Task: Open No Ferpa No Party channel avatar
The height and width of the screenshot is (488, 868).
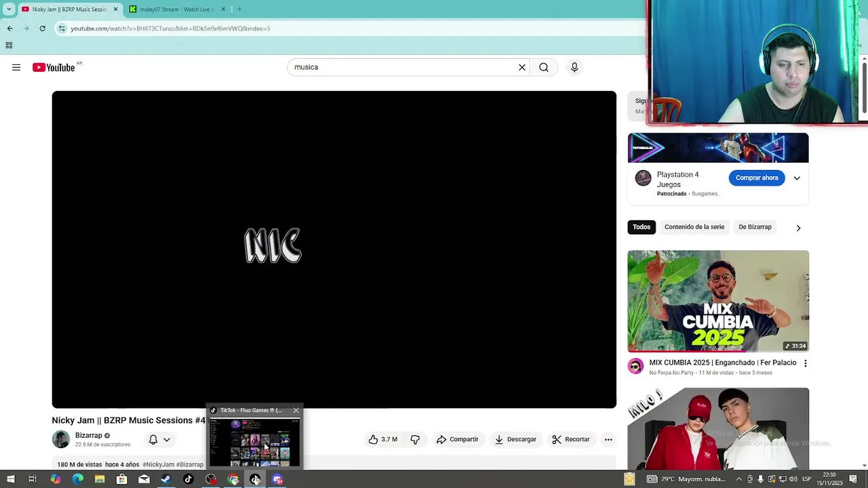Action: click(x=635, y=366)
